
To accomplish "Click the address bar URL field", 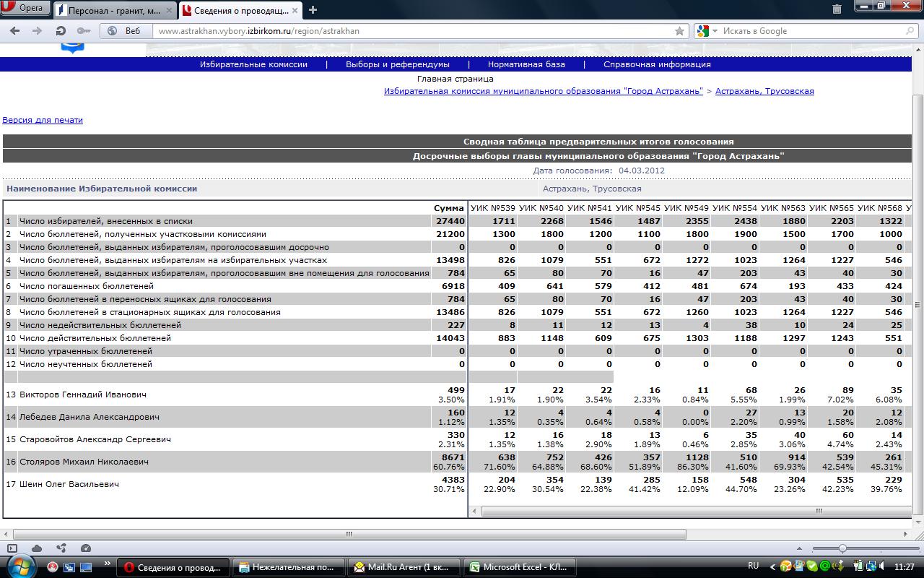I will 411,31.
